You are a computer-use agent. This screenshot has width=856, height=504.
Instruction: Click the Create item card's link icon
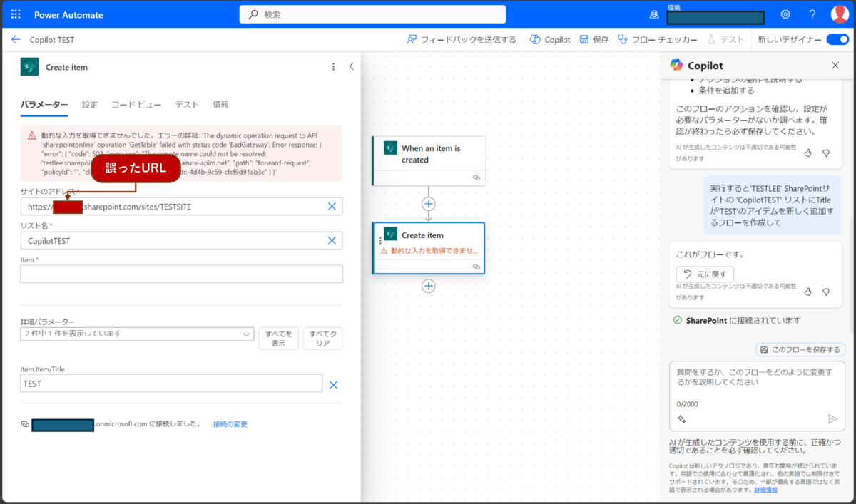477,267
